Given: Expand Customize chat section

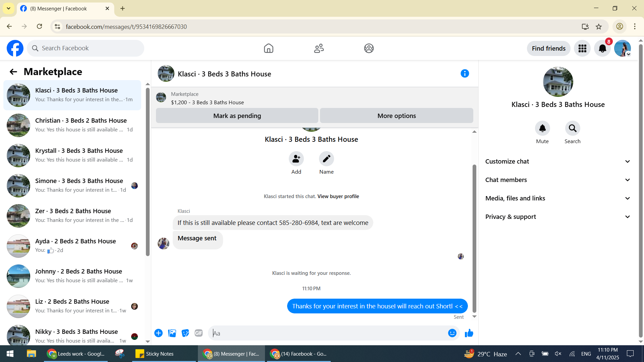Looking at the screenshot, I should pos(558,162).
